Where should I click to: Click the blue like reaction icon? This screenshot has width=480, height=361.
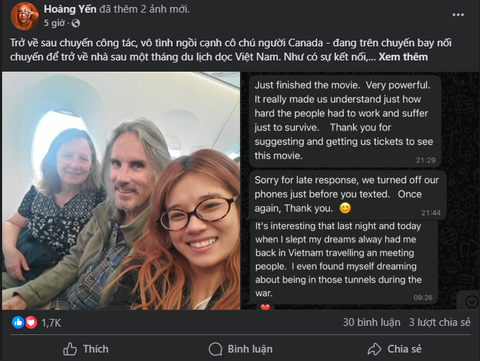pos(18,322)
